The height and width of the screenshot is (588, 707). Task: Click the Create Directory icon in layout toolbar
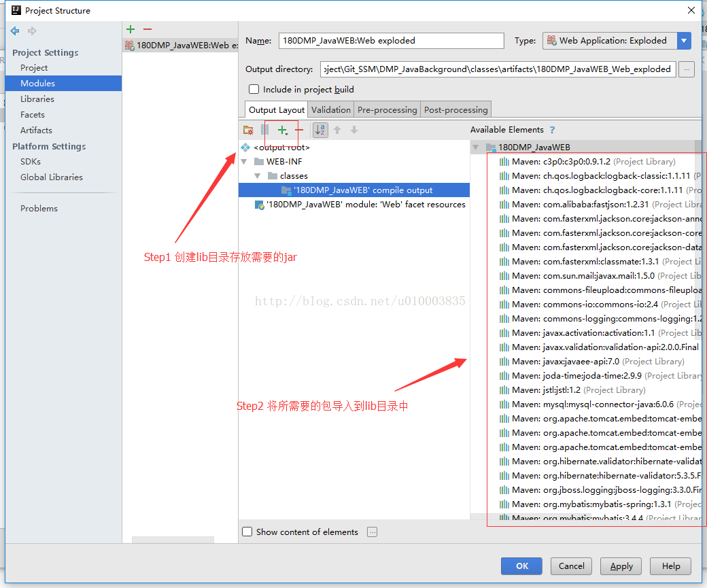248,131
